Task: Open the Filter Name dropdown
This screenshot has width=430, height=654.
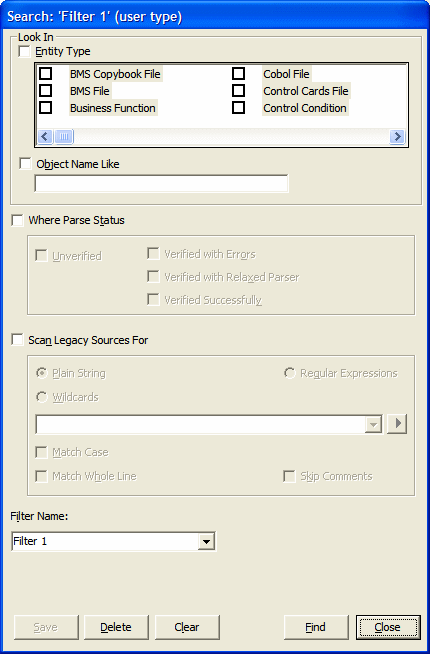Action: (x=206, y=541)
